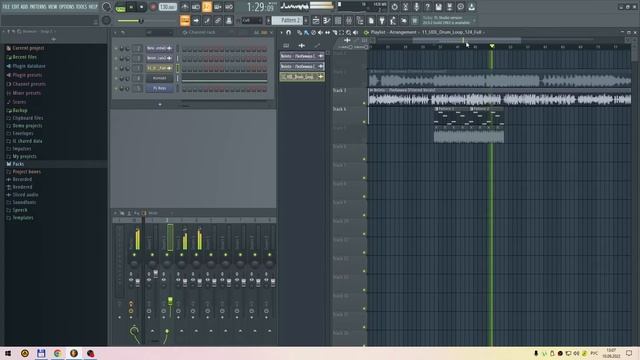Open the Recorded browser folder
Screen dimensions: 640x360
point(22,179)
